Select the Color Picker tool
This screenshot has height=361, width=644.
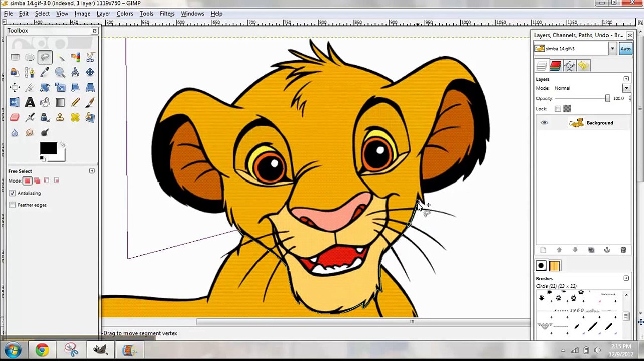pyautogui.click(x=45, y=73)
